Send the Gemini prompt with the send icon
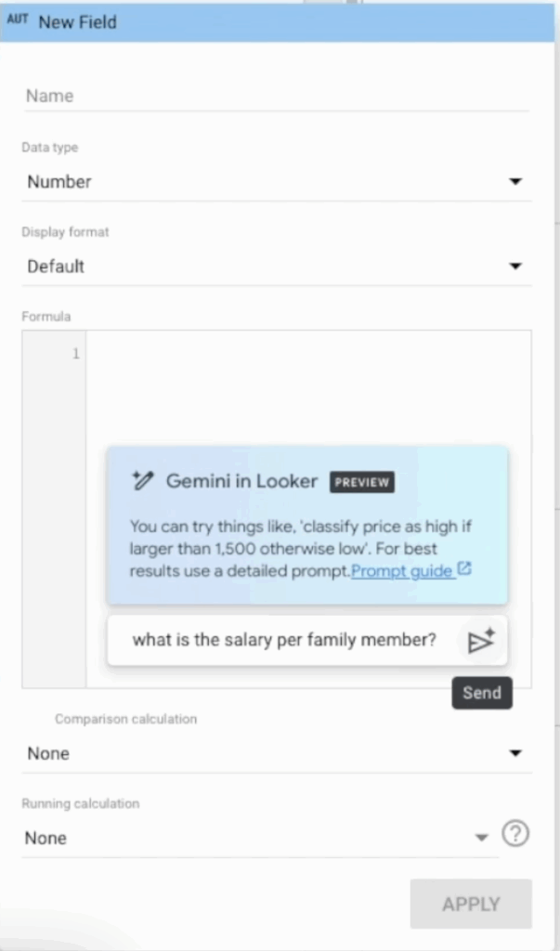The width and height of the screenshot is (560, 951). [x=481, y=641]
